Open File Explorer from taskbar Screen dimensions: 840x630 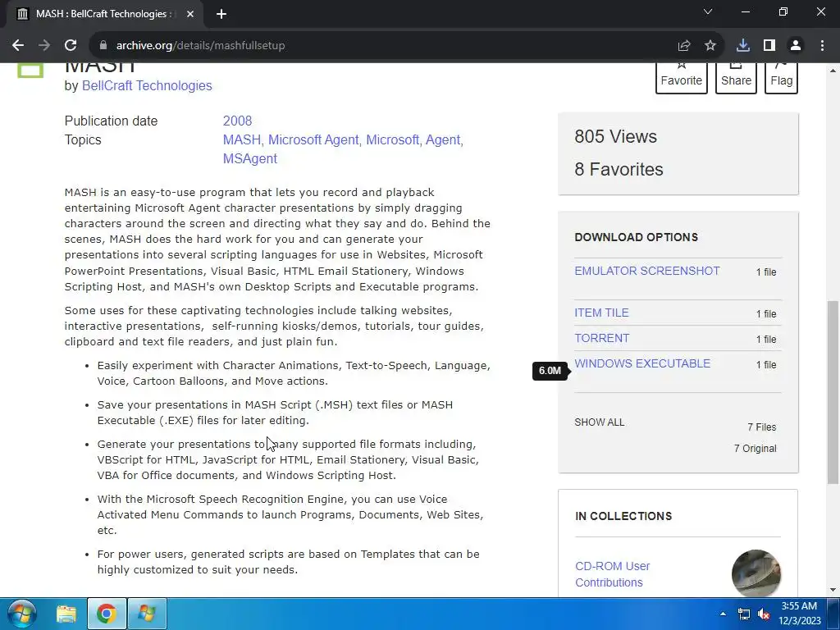click(x=66, y=614)
